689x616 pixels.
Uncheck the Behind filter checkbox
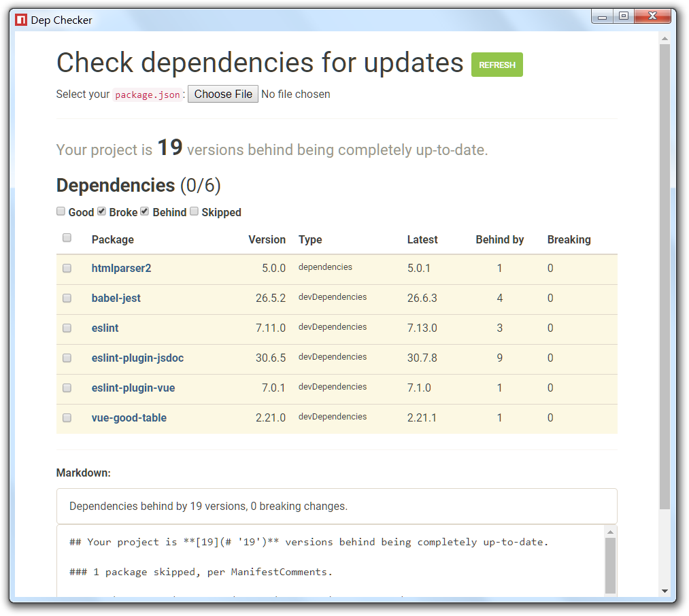pos(145,211)
